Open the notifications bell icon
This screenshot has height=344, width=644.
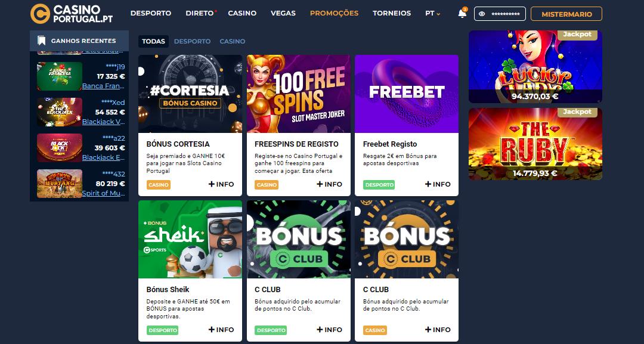(462, 14)
